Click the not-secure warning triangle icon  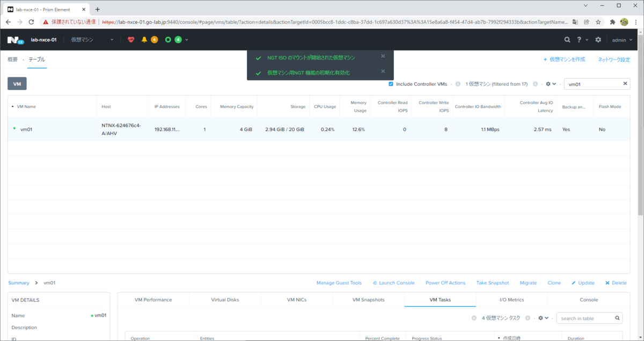tap(46, 22)
